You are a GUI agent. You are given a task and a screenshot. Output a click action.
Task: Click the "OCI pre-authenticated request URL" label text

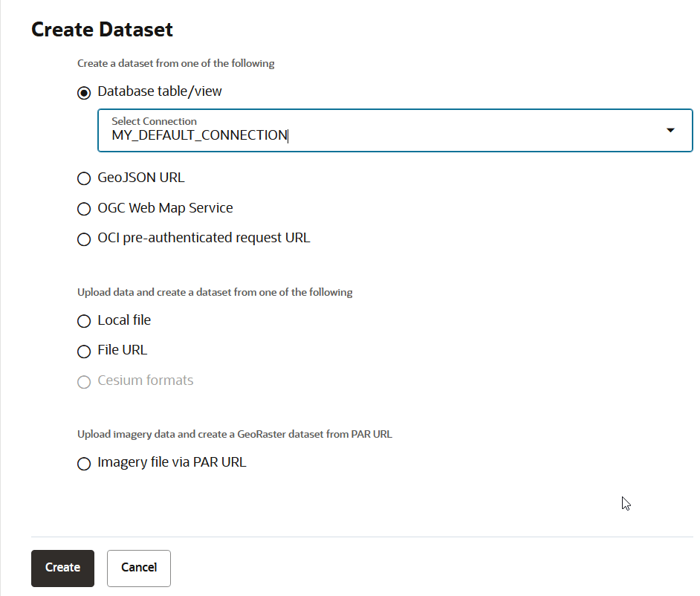point(204,238)
